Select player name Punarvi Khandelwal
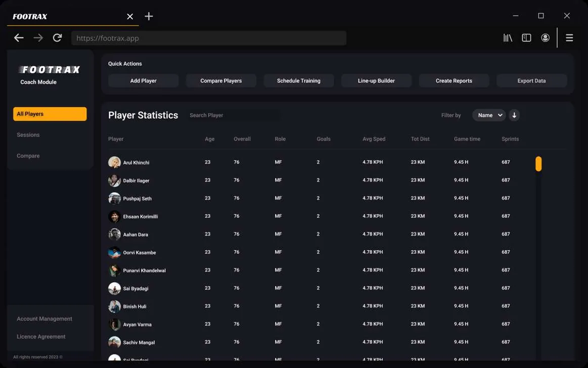Viewport: 588px width, 368px height. [145, 270]
